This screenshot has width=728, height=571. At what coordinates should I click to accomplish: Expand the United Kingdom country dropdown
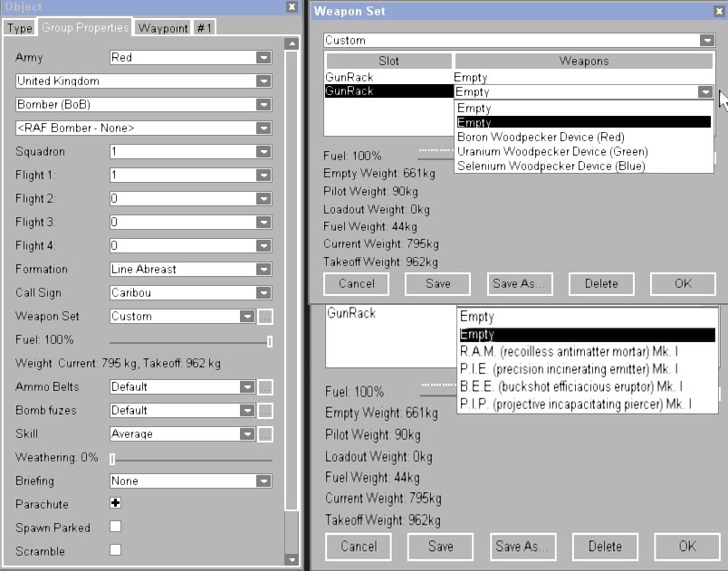(x=143, y=81)
